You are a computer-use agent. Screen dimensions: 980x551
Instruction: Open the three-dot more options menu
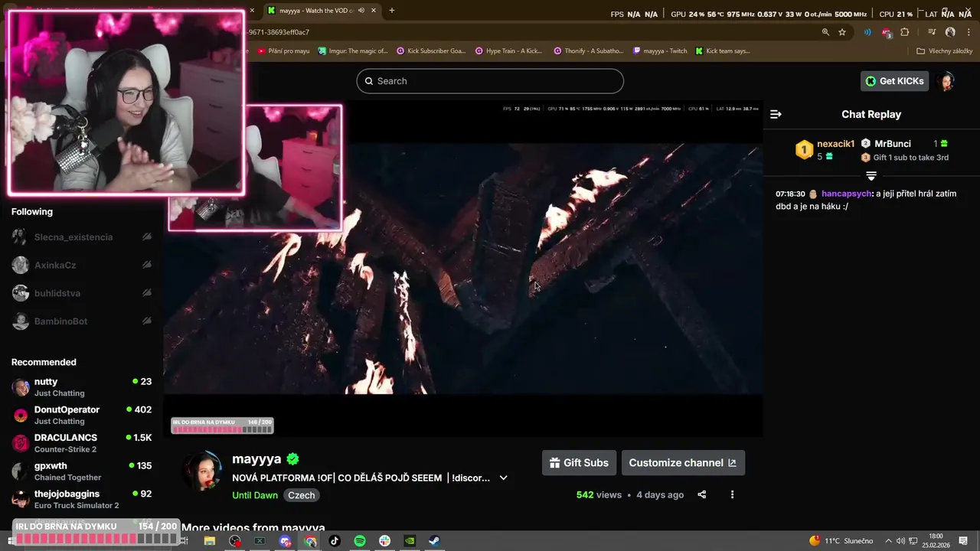[732, 494]
